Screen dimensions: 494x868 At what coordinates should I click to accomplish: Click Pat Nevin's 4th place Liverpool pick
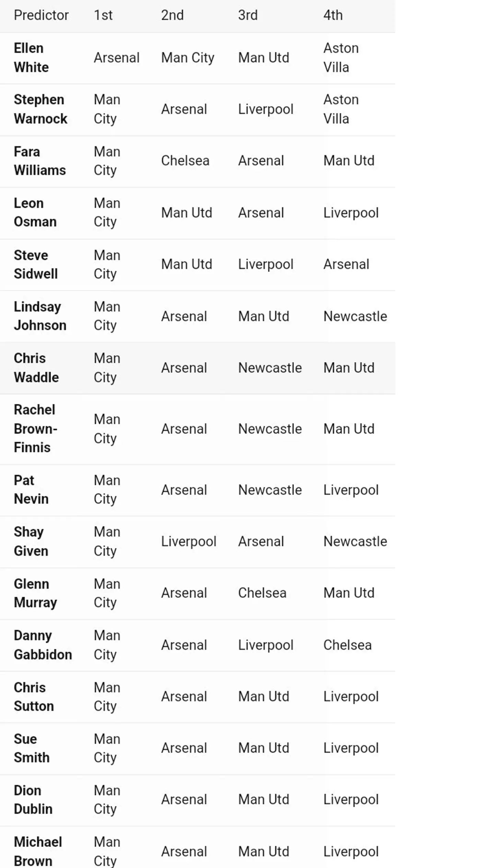pos(351,490)
